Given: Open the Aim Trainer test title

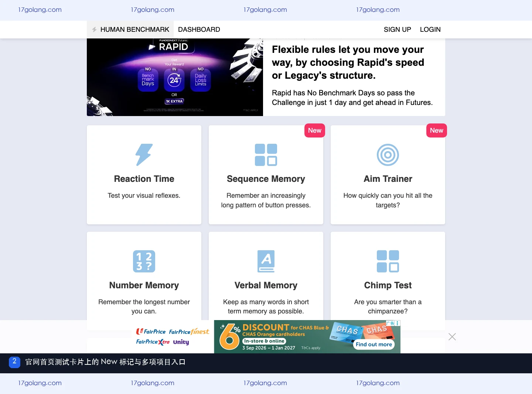Looking at the screenshot, I should point(388,179).
